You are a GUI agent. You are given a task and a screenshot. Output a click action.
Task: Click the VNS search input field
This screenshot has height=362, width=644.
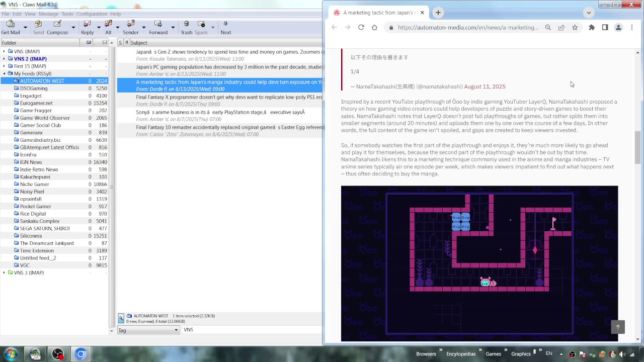point(252,330)
